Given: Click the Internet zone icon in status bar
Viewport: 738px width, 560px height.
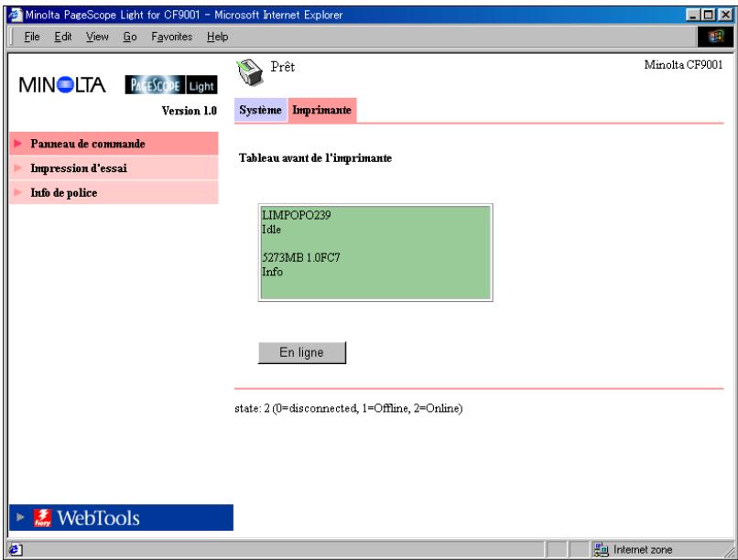Looking at the screenshot, I should click(601, 549).
